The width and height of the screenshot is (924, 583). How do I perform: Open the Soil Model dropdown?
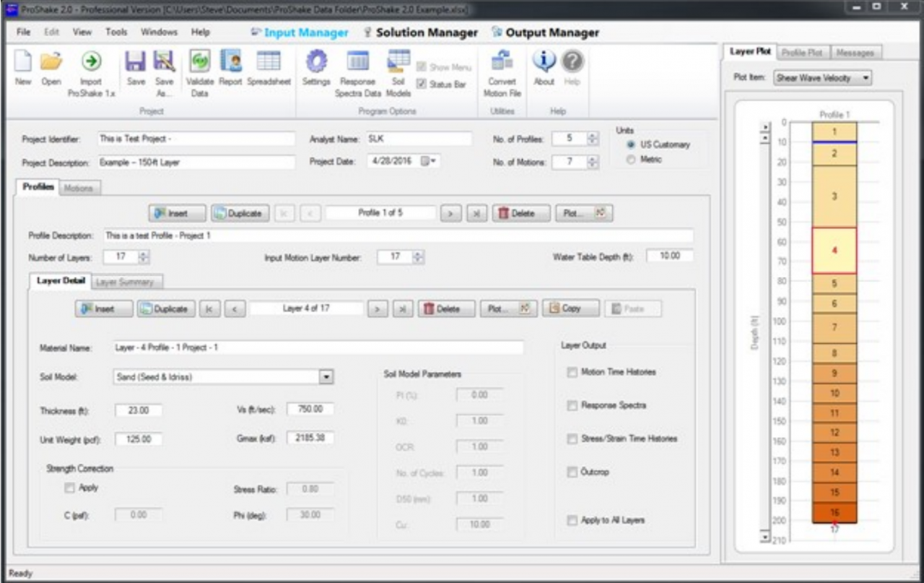click(326, 376)
